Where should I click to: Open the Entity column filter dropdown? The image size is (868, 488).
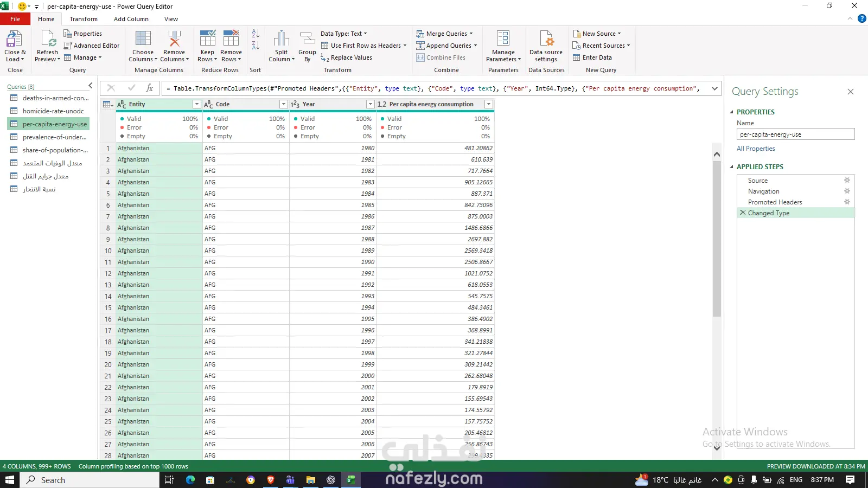click(196, 104)
